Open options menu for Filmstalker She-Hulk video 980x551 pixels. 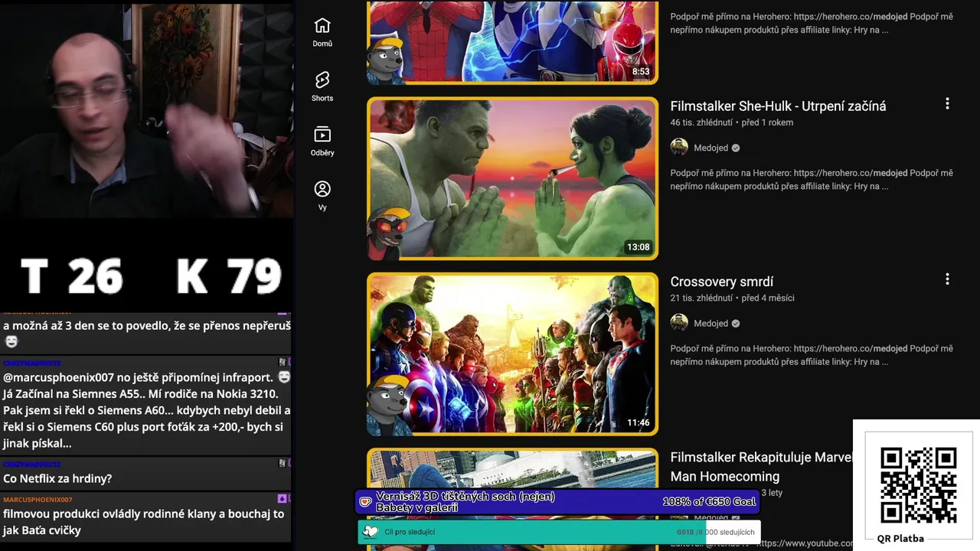pyautogui.click(x=947, y=103)
